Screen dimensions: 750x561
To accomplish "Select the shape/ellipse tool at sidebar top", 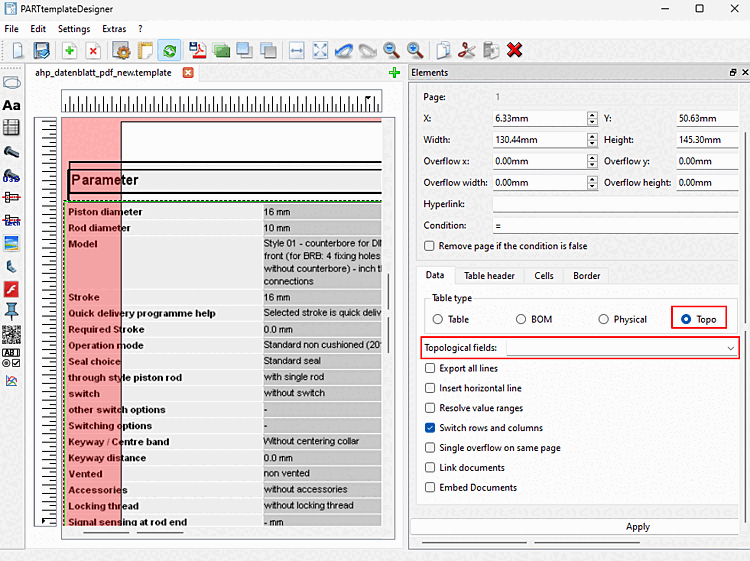I will point(11,83).
